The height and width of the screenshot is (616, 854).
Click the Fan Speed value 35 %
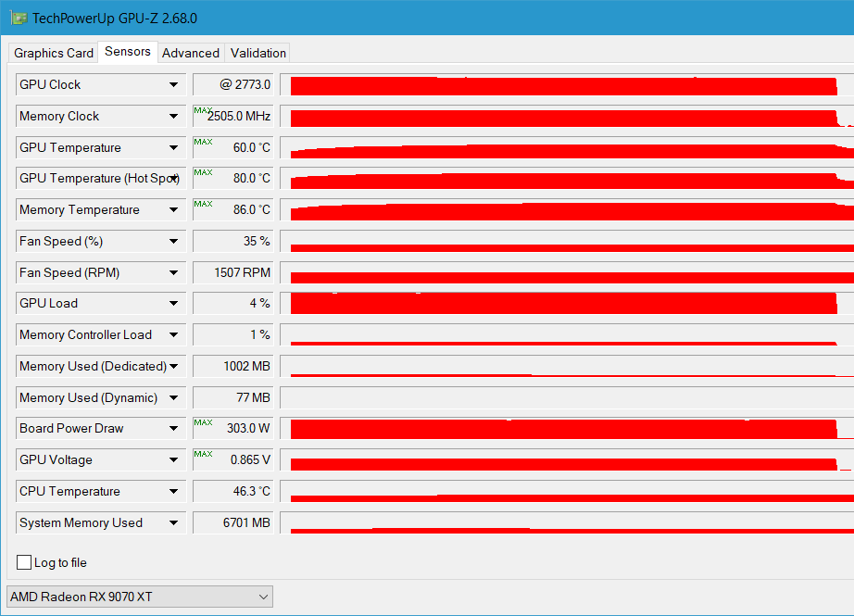233,241
